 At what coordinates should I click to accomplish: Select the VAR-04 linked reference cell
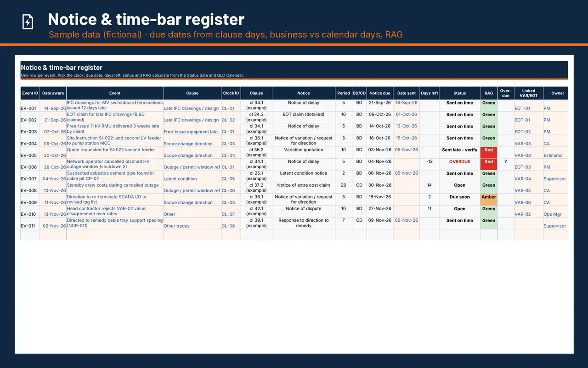click(529, 176)
